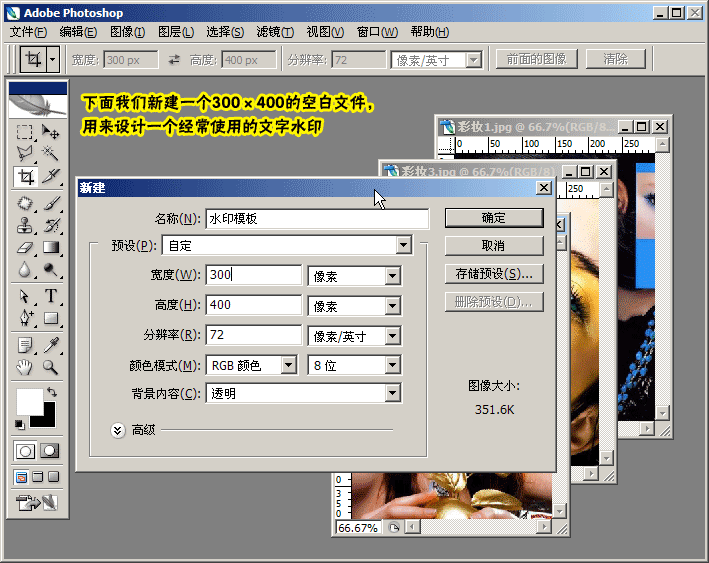
Task: Choose Standard Screen mode
Action: pyautogui.click(x=21, y=477)
